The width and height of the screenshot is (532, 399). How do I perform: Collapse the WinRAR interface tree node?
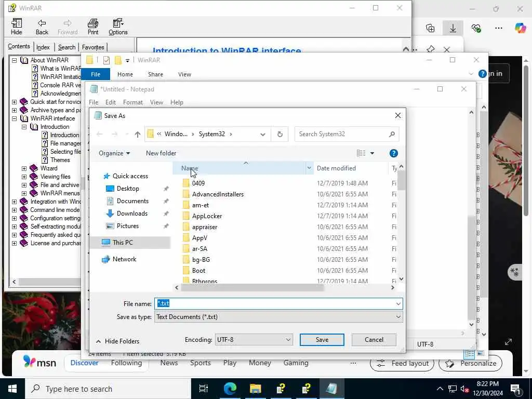pyautogui.click(x=14, y=118)
